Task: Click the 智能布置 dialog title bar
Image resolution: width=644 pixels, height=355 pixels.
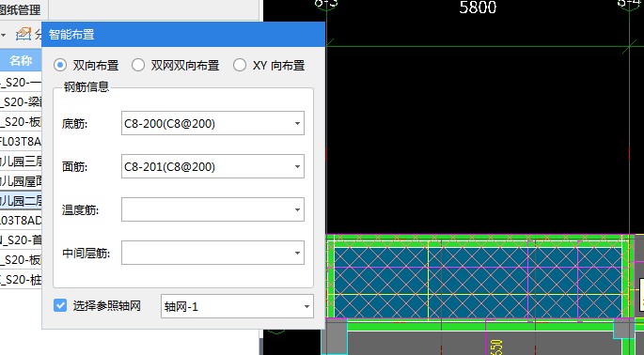Action: [183, 35]
